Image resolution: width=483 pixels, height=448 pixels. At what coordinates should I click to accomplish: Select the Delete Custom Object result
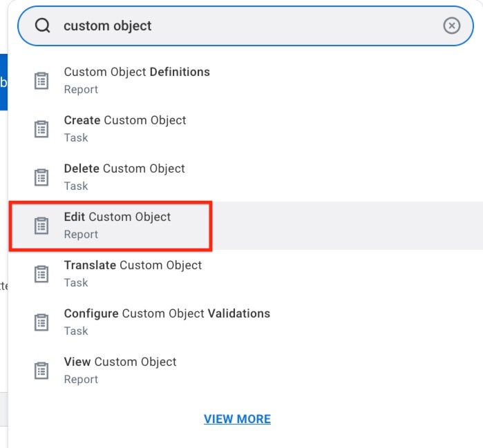124,168
